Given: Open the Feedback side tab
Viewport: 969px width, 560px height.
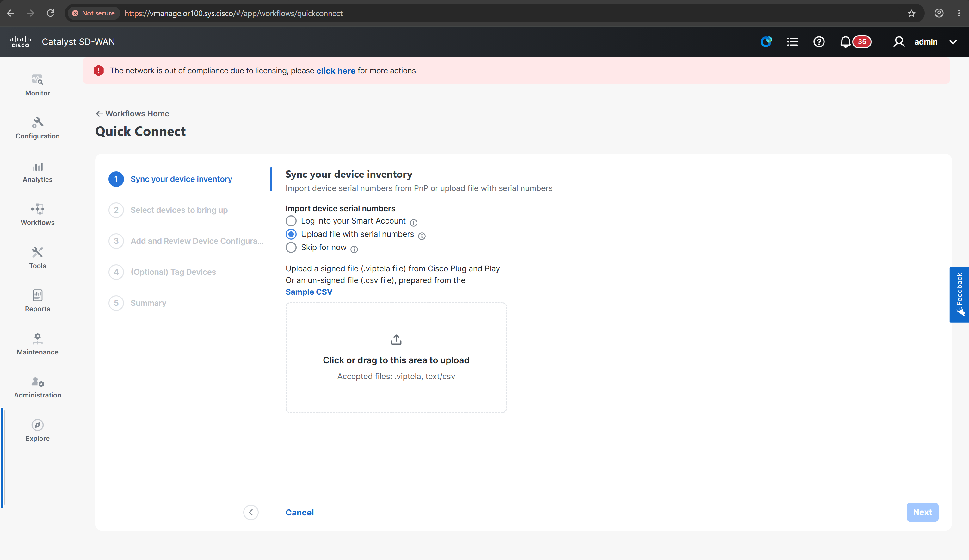Looking at the screenshot, I should click(x=959, y=294).
